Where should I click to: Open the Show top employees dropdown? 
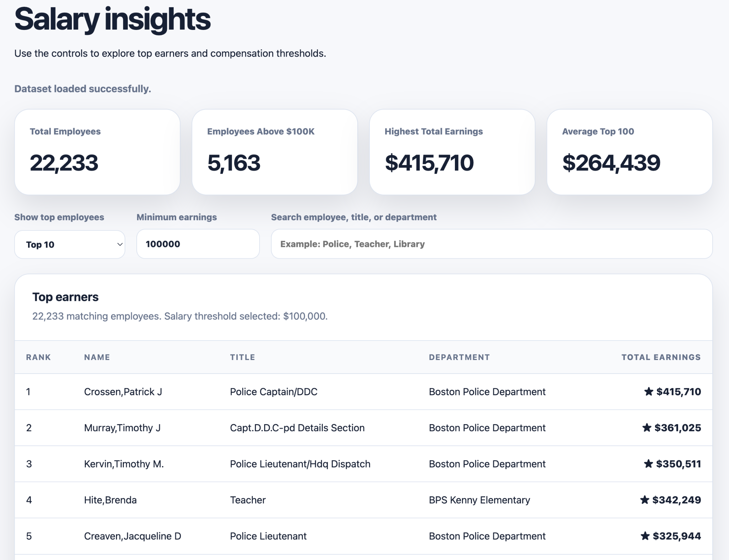point(70,244)
